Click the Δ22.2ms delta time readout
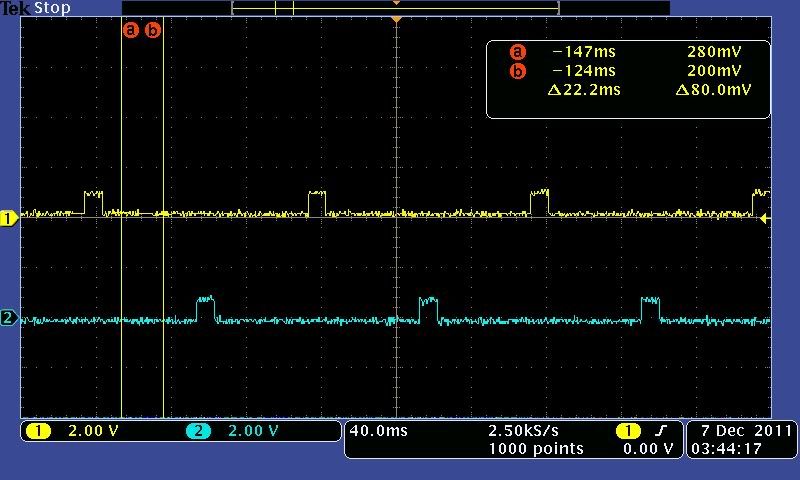 (x=585, y=90)
